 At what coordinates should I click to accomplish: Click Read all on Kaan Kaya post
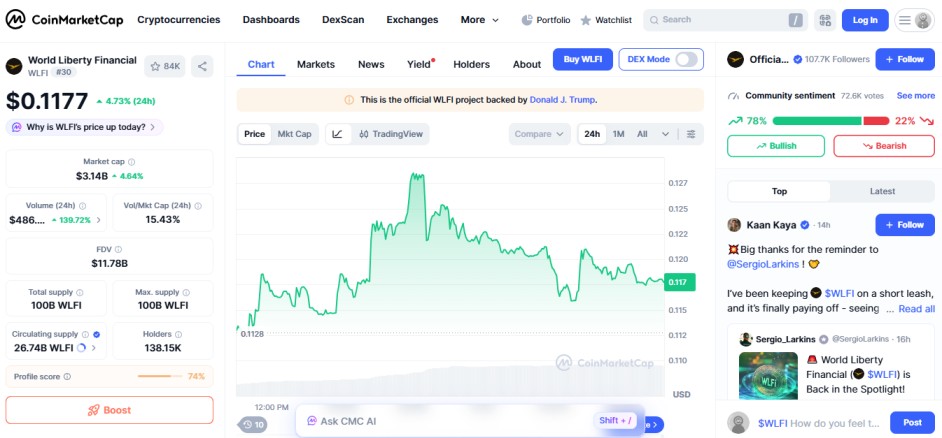(x=916, y=309)
